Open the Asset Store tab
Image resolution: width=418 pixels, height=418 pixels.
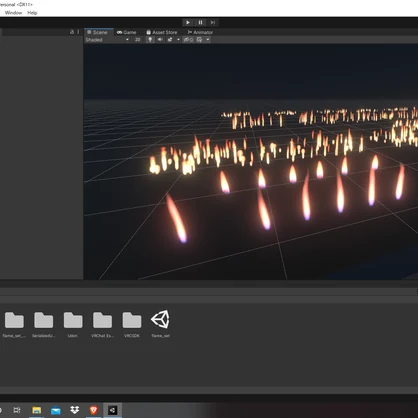162,32
